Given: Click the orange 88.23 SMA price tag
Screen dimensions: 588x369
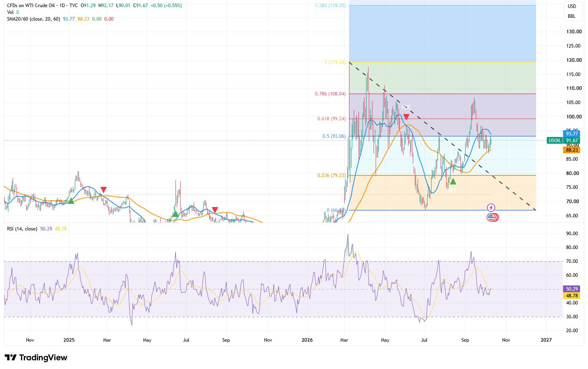Looking at the screenshot, I should click(x=571, y=150).
